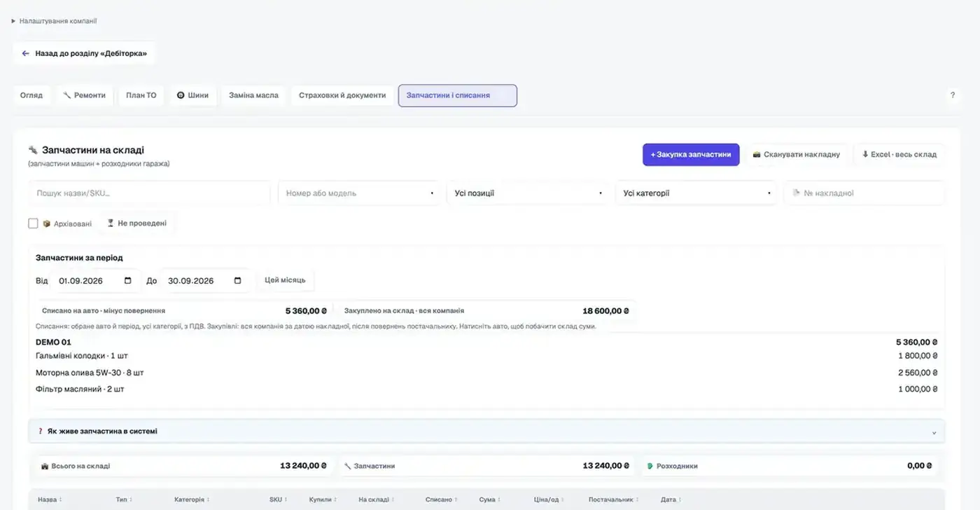The height and width of the screenshot is (510, 980).
Task: Sort table by Ціна/од column
Action: pos(550,500)
